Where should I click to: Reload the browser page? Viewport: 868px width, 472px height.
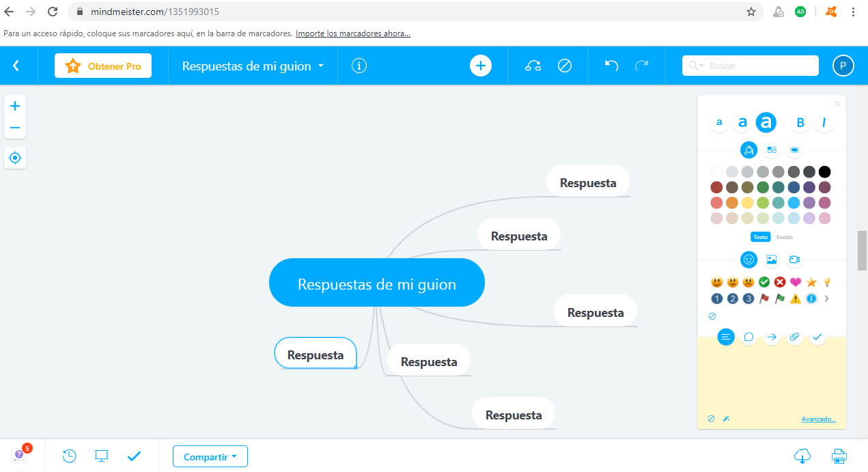pyautogui.click(x=53, y=12)
